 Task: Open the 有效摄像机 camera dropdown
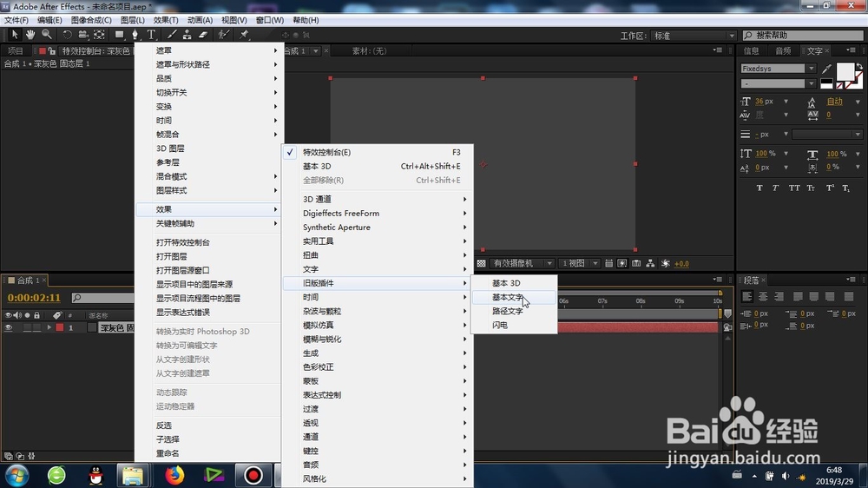coord(522,264)
